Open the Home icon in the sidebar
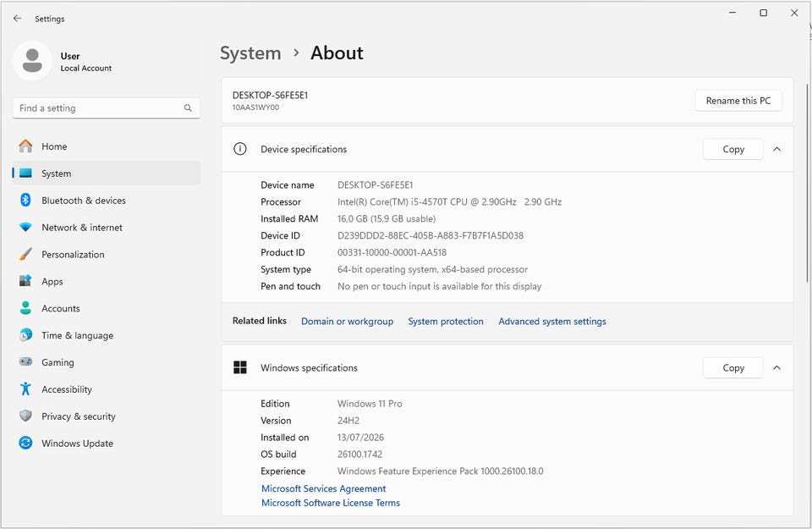812x529 pixels. pyautogui.click(x=25, y=146)
